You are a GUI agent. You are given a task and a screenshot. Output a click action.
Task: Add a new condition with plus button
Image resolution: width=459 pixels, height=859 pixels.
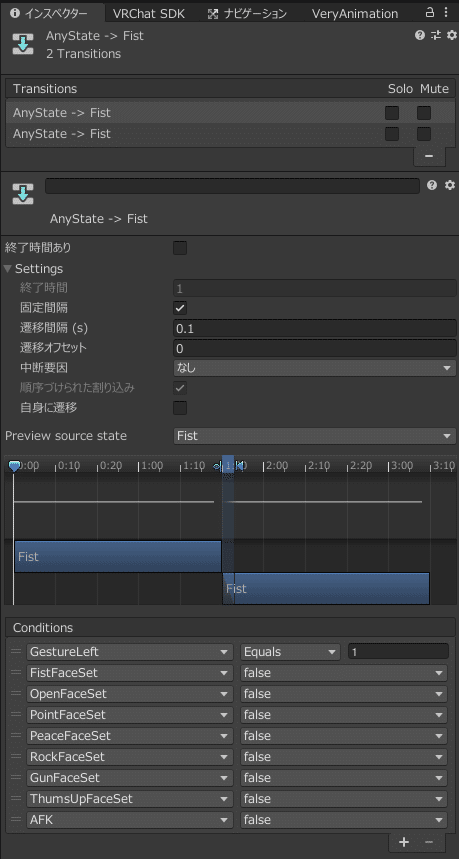coord(404,842)
